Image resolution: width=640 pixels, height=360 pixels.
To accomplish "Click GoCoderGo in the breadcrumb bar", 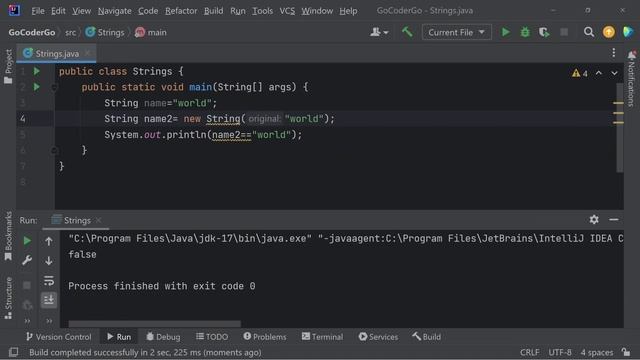I will (x=32, y=32).
